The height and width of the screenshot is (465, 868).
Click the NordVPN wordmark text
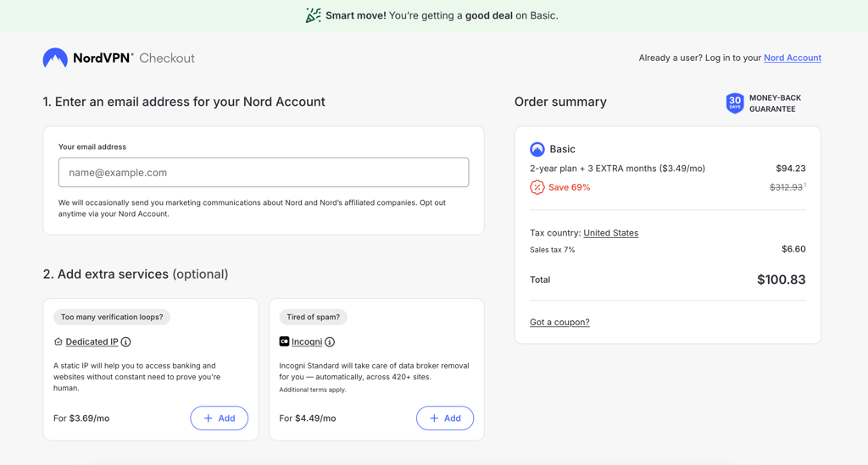103,58
